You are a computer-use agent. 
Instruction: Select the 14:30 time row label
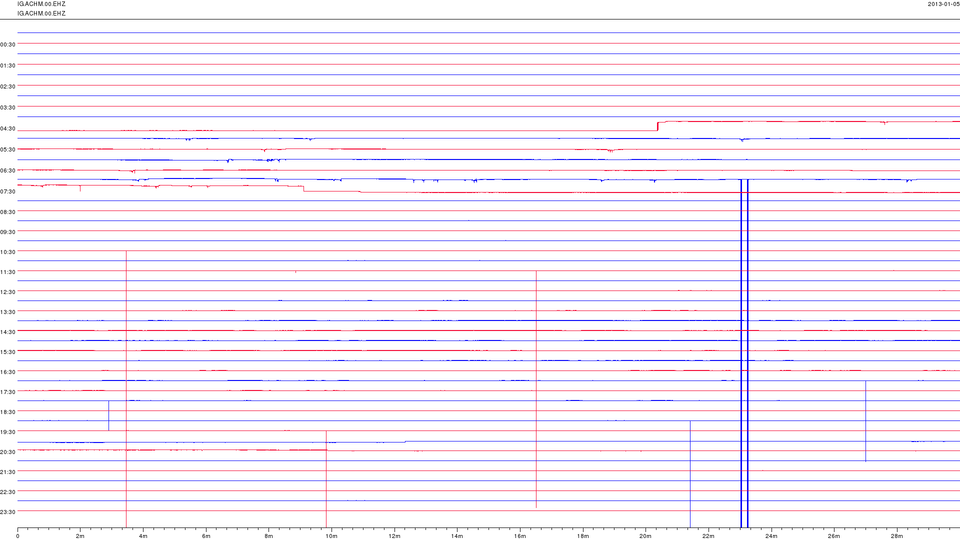click(x=8, y=332)
